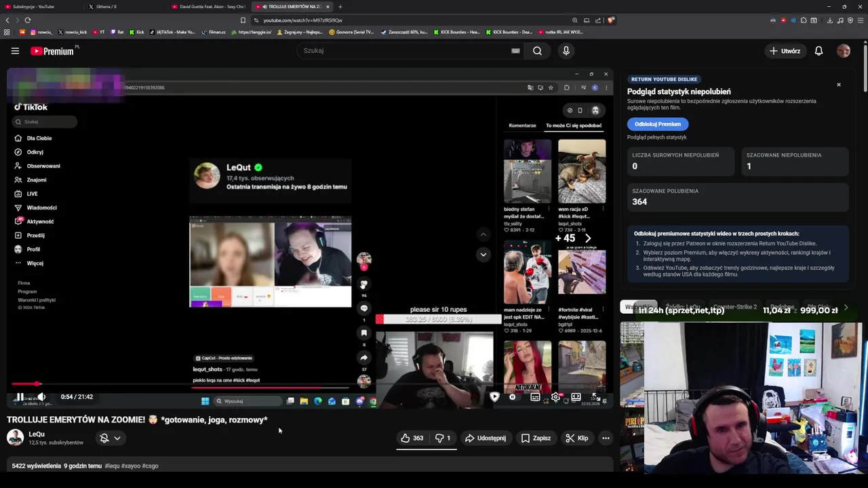Open the zoom magnifier icon in the address bar

click(x=575, y=20)
